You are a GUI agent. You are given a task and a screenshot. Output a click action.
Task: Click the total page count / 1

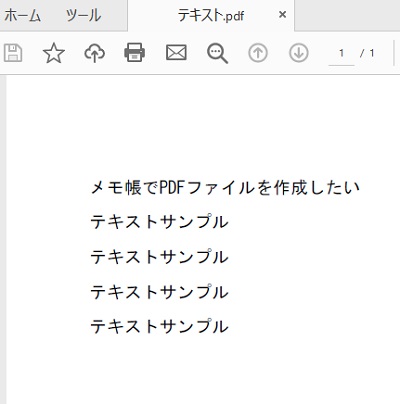367,53
